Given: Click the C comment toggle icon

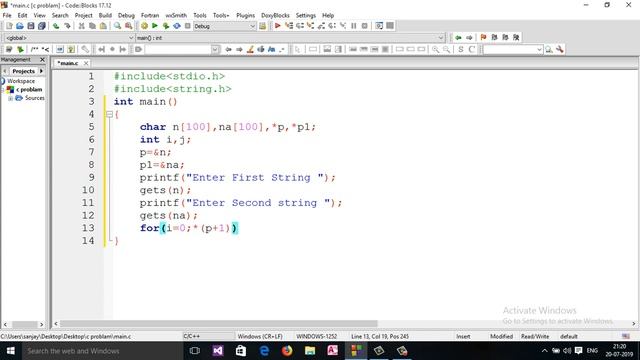Looking at the screenshot, I should coord(472,49).
